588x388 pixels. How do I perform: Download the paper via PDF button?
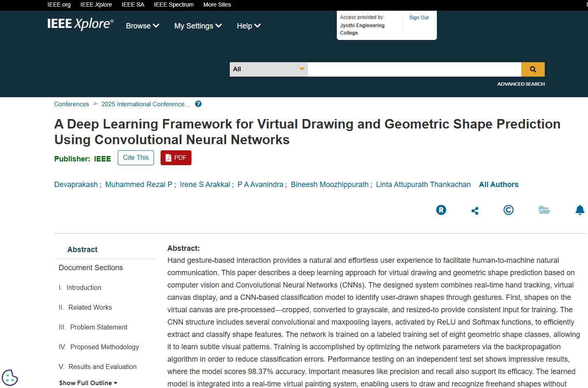click(176, 158)
